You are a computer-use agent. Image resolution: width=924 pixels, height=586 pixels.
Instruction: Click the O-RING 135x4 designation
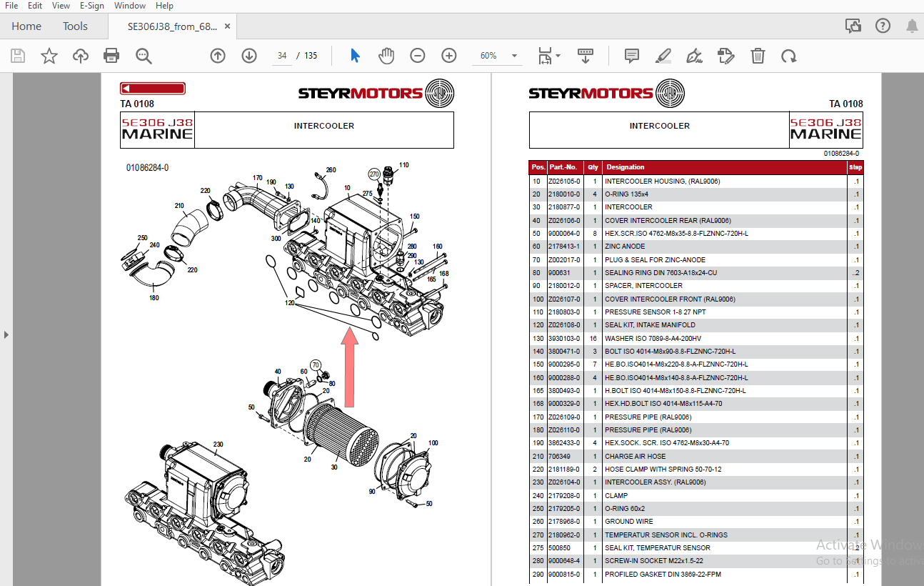(626, 194)
